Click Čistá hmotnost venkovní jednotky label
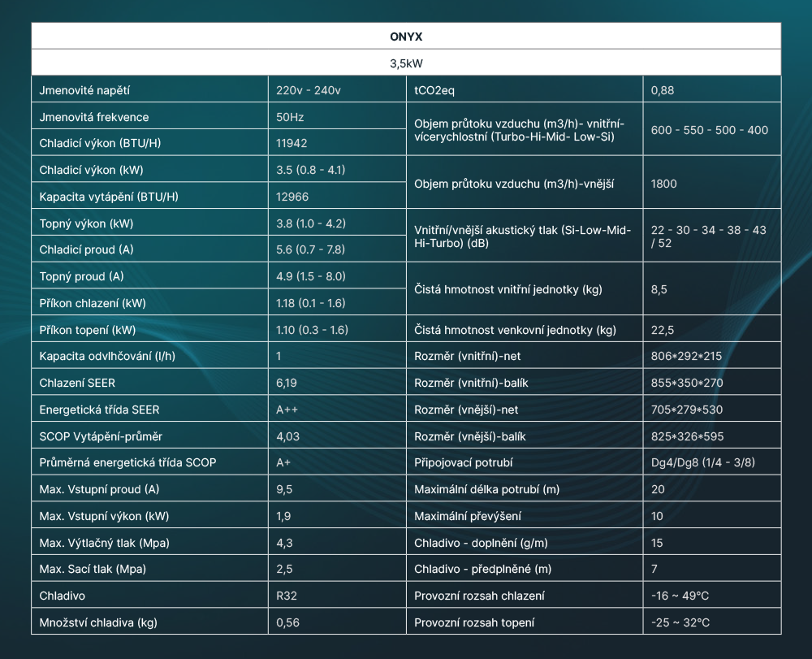The image size is (812, 659). pos(515,330)
